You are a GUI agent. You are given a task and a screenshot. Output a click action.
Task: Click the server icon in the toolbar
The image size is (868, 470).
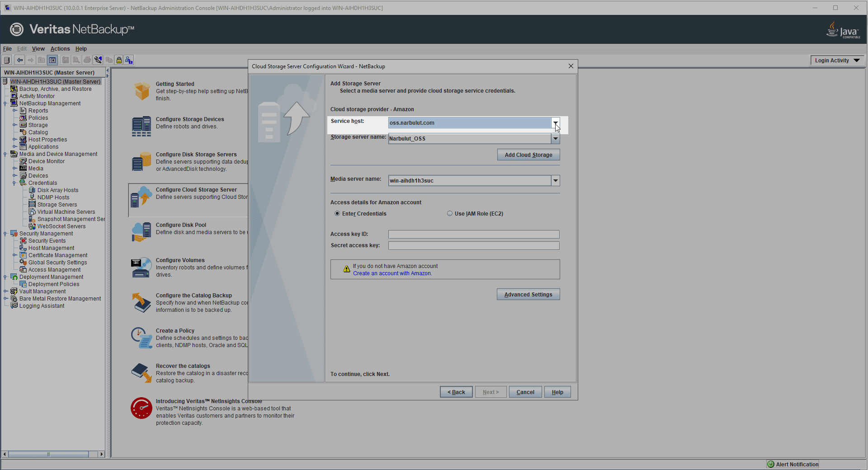(x=7, y=60)
